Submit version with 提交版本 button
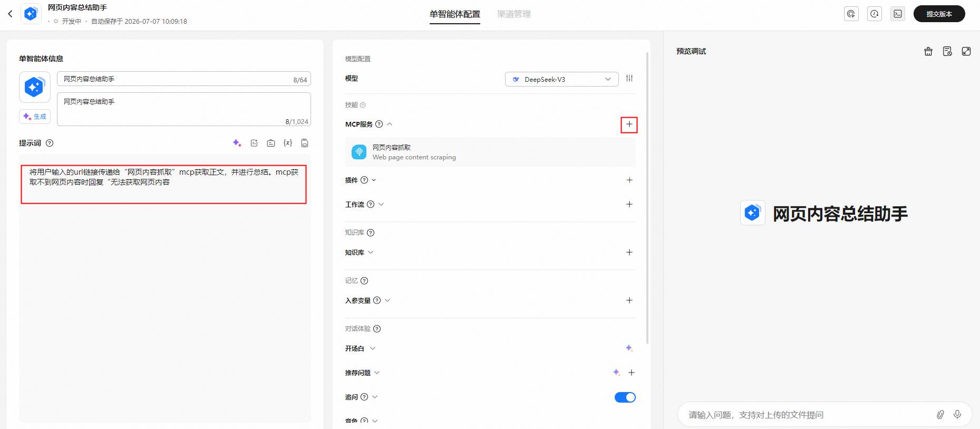This screenshot has height=429, width=980. coord(939,14)
